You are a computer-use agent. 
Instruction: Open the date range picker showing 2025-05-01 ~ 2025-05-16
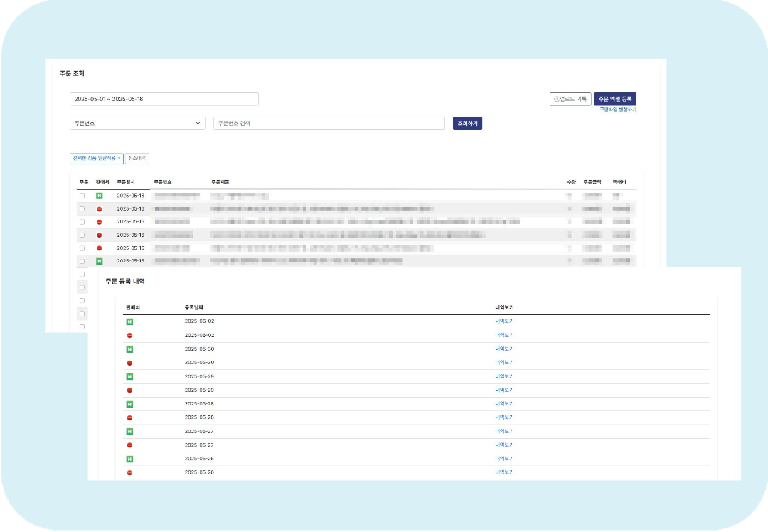point(164,100)
